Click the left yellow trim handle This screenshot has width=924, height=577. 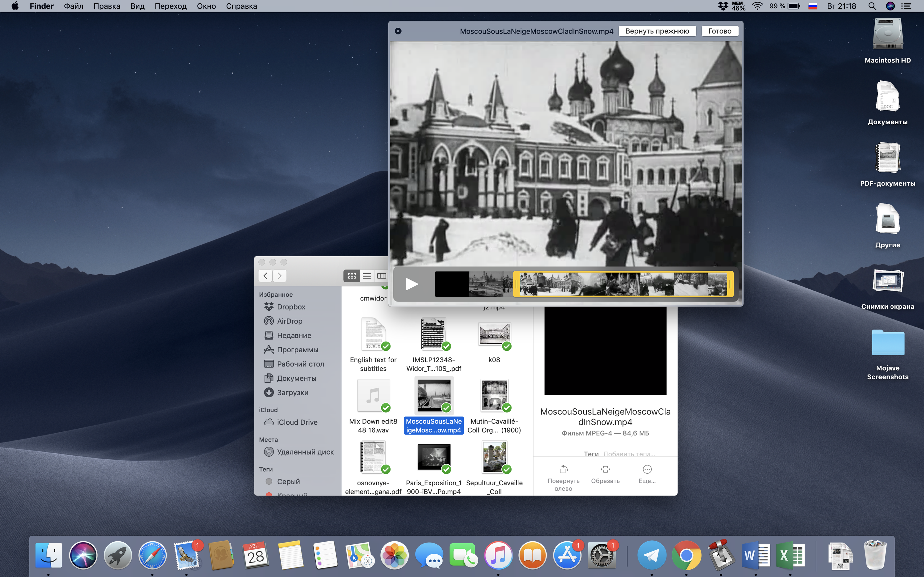pyautogui.click(x=516, y=284)
